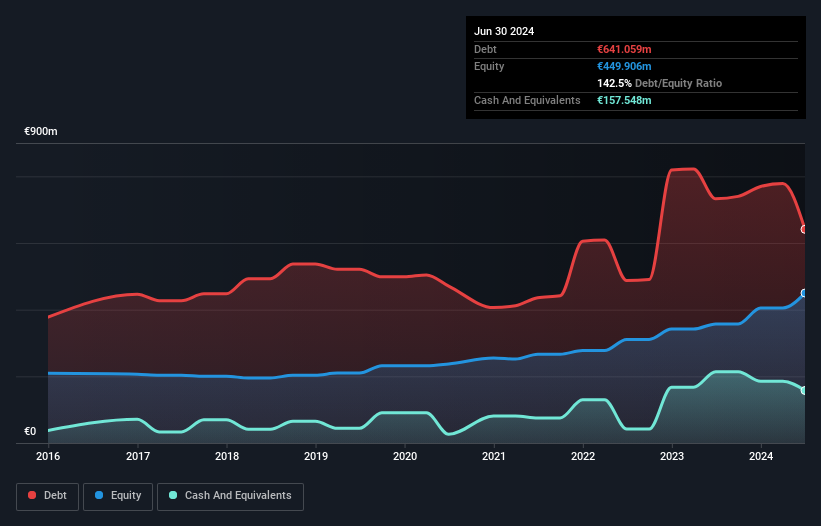Select the 2023 x-axis label
Image resolution: width=821 pixels, height=526 pixels.
pos(672,456)
